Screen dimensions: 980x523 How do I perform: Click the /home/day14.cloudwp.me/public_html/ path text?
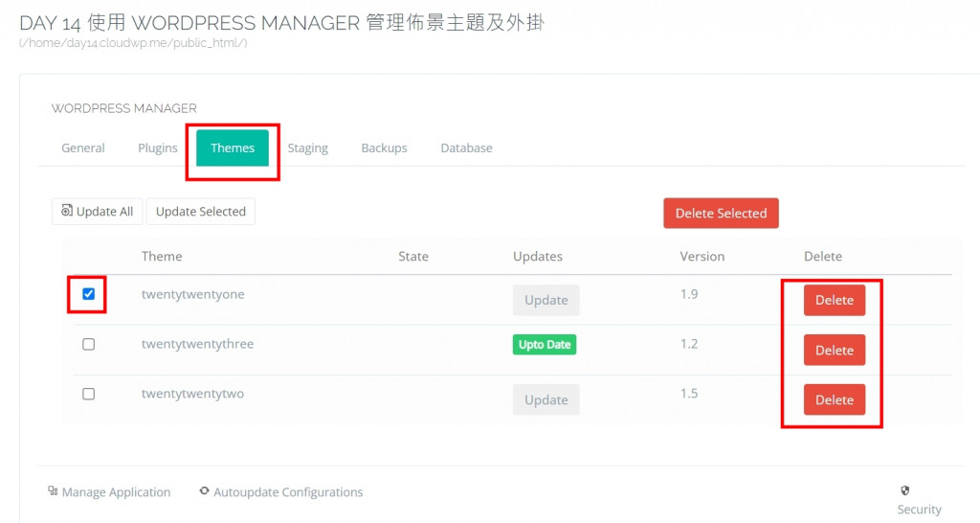point(133,43)
